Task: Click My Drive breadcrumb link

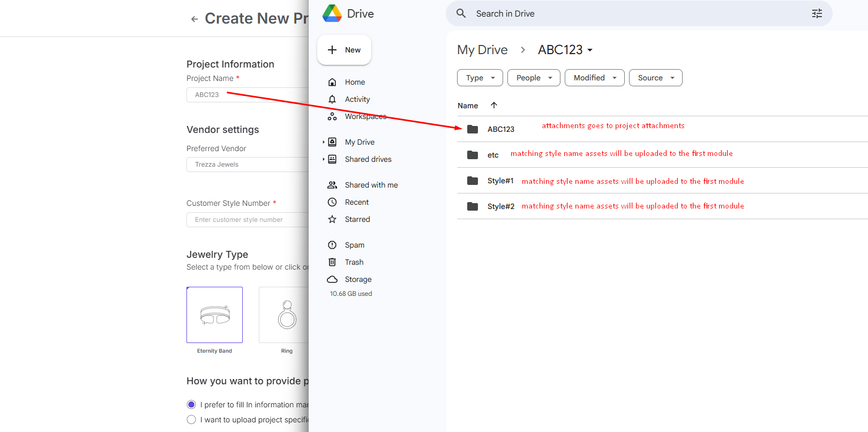Action: 482,50
